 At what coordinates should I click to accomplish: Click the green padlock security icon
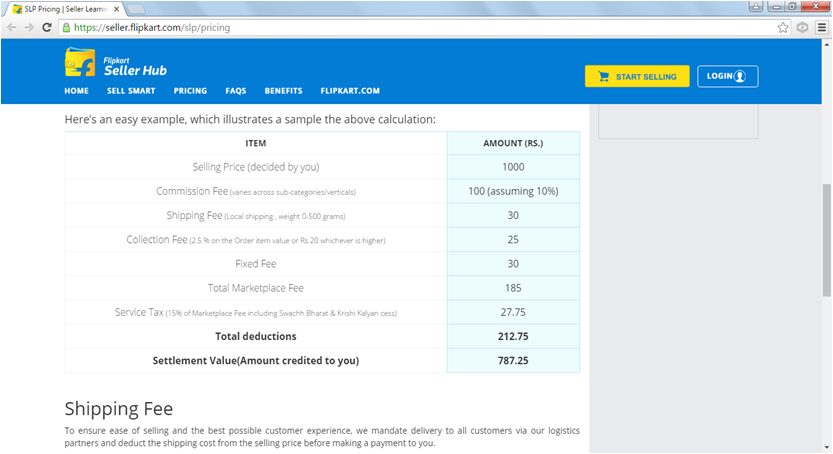pyautogui.click(x=66, y=28)
